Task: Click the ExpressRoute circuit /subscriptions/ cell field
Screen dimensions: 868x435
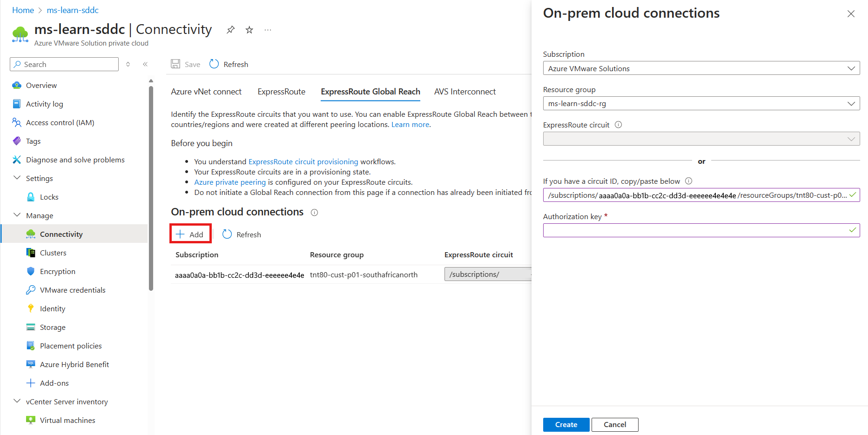Action: pos(488,274)
